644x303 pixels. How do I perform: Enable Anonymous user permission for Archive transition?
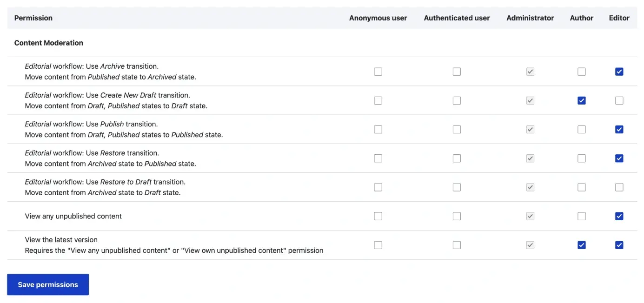(x=378, y=72)
